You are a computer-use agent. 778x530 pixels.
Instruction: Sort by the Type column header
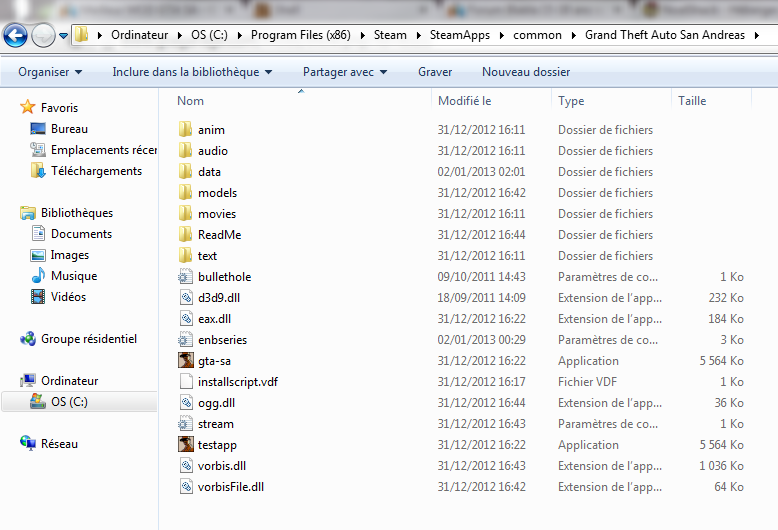pos(571,101)
